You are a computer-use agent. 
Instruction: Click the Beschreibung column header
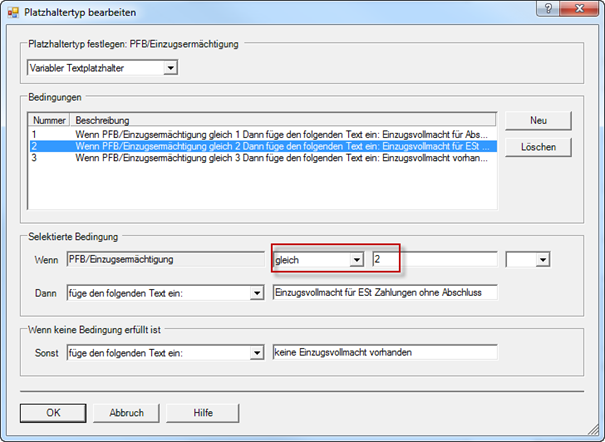point(283,120)
